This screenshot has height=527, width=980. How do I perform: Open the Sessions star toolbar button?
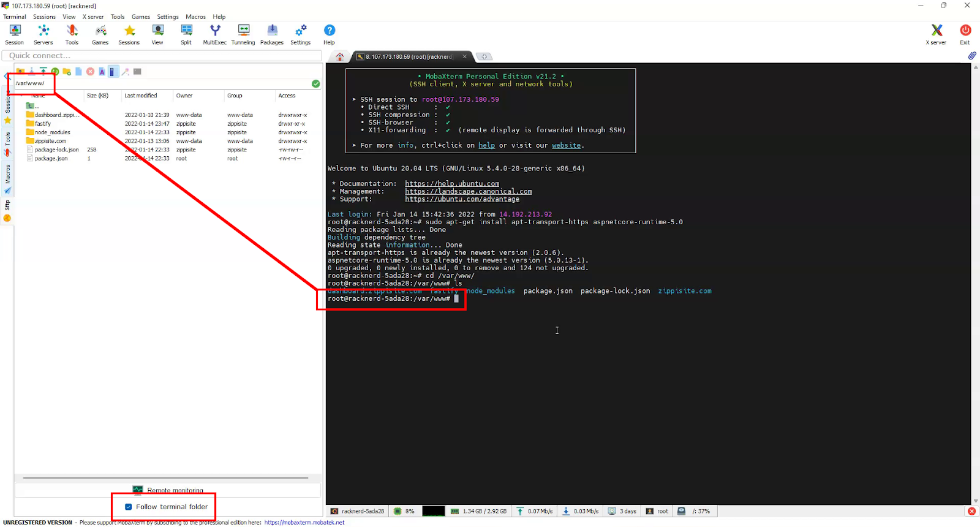[129, 35]
